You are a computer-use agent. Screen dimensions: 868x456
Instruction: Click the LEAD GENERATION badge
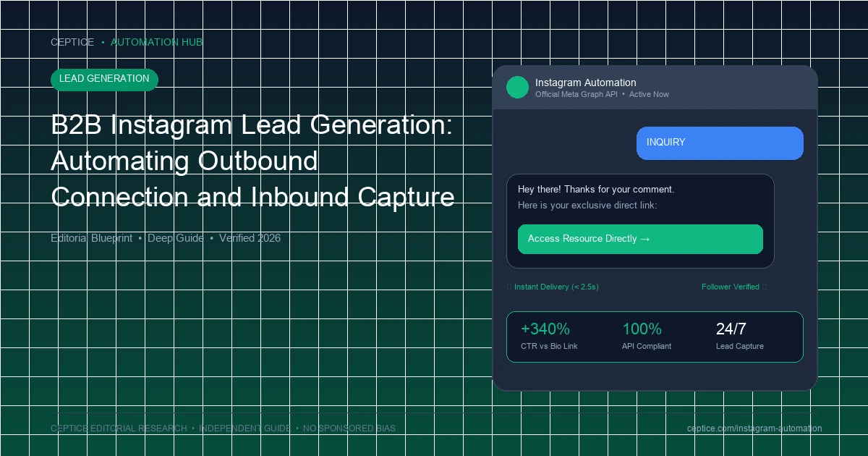tap(104, 79)
